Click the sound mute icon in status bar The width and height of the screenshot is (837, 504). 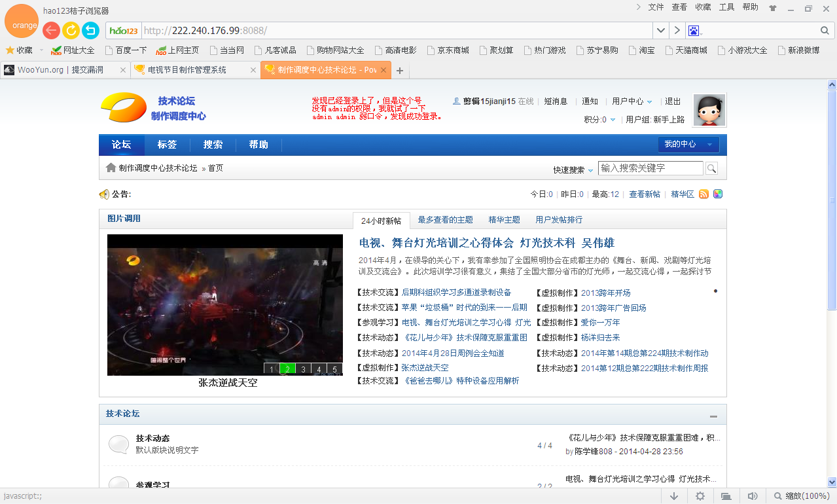753,496
